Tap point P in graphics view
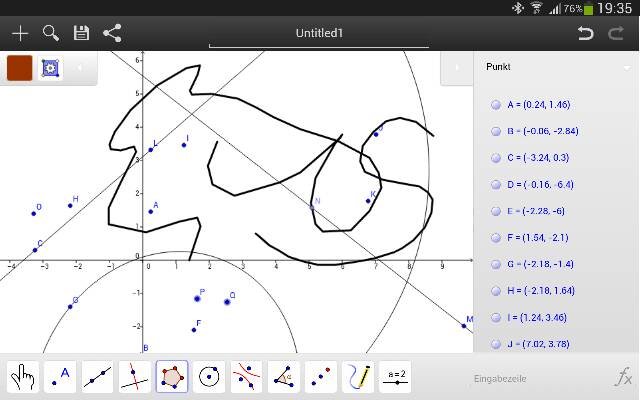Image resolution: width=640 pixels, height=400 pixels. point(197,299)
